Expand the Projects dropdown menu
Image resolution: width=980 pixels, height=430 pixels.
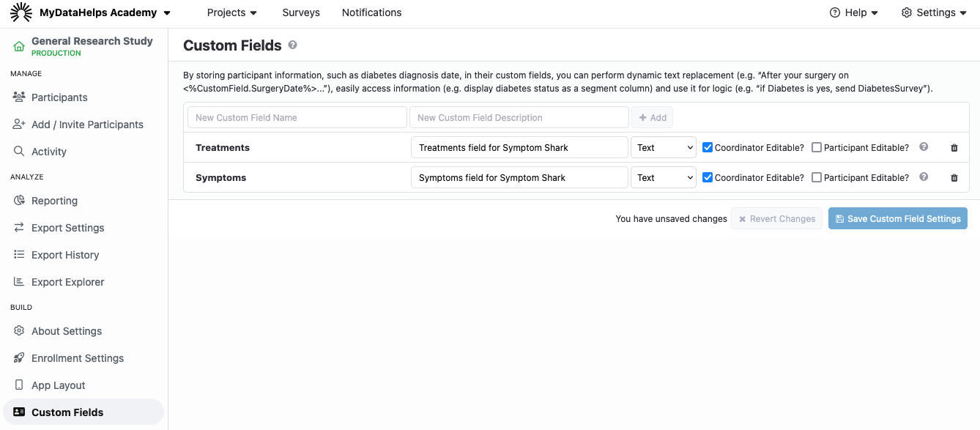(232, 12)
